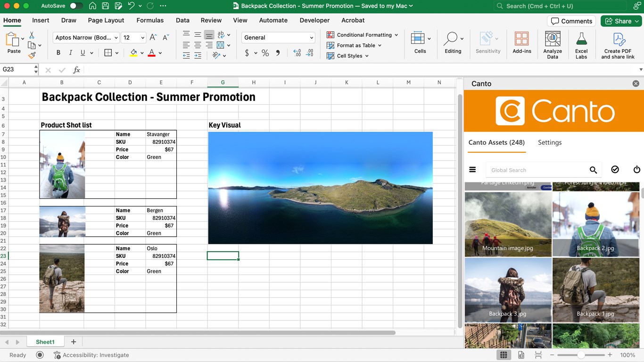Click the Canto power logout icon
Viewport: 644px width, 362px height.
coord(636,170)
